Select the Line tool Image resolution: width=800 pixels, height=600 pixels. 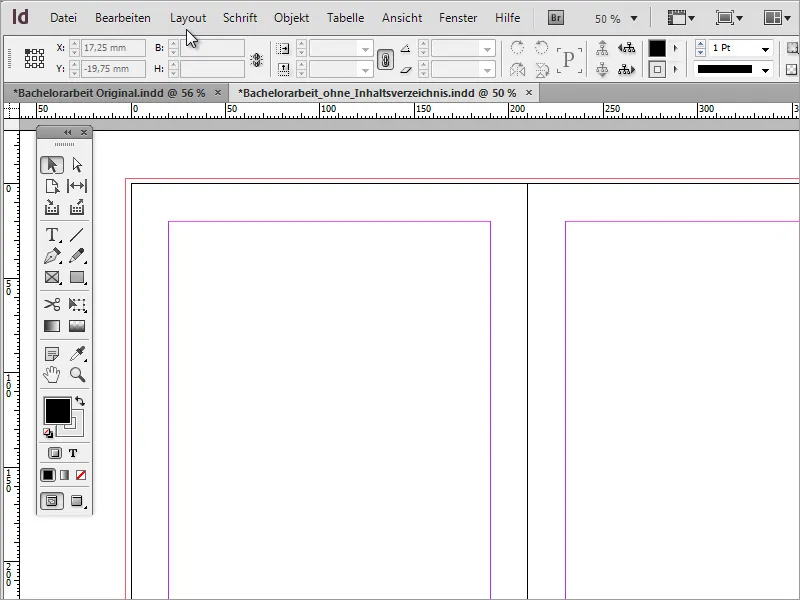coord(77,235)
